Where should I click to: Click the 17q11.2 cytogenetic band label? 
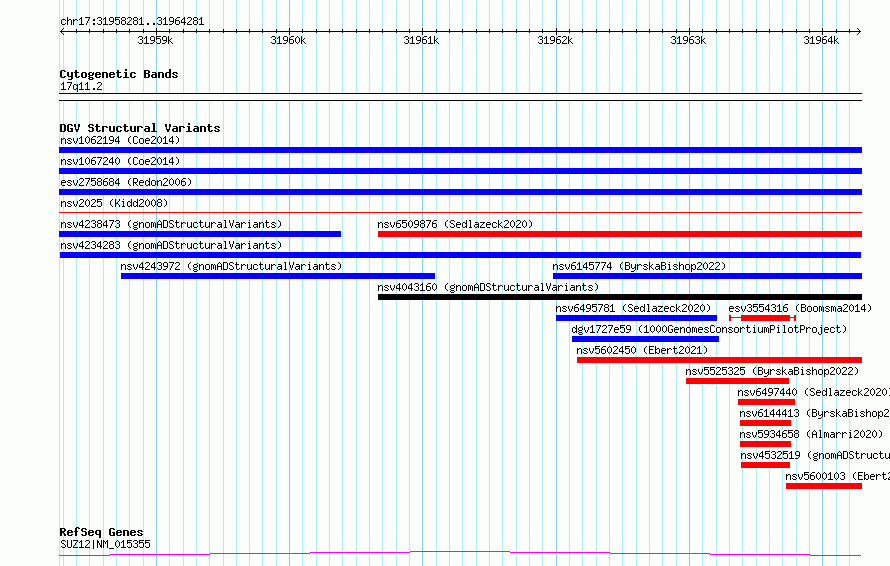tap(81, 86)
